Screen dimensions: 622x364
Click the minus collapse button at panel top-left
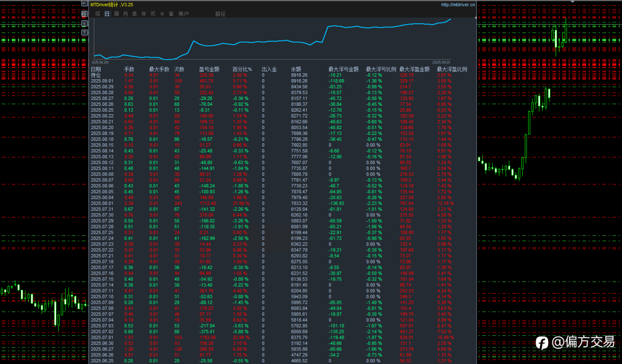click(x=85, y=4)
